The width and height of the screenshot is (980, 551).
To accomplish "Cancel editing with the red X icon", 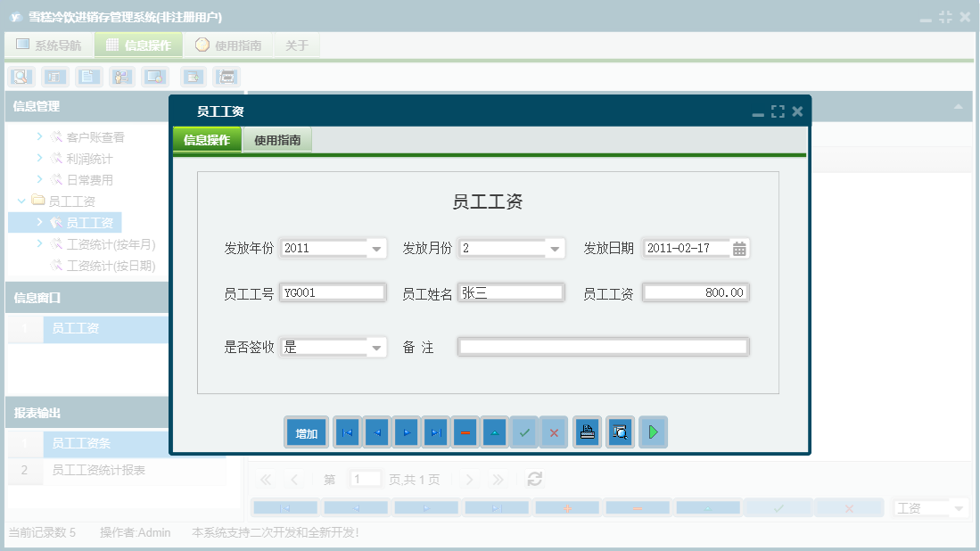I will click(x=554, y=432).
